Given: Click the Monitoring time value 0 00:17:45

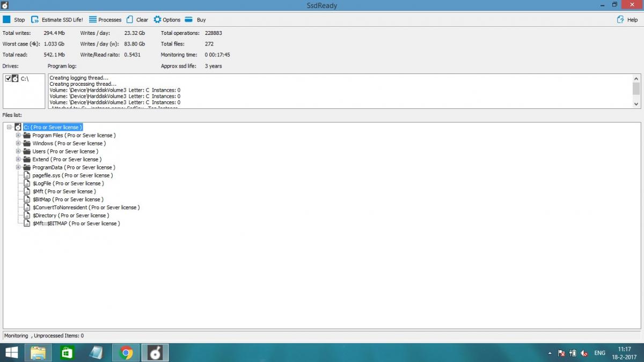Looking at the screenshot, I should pyautogui.click(x=218, y=55).
